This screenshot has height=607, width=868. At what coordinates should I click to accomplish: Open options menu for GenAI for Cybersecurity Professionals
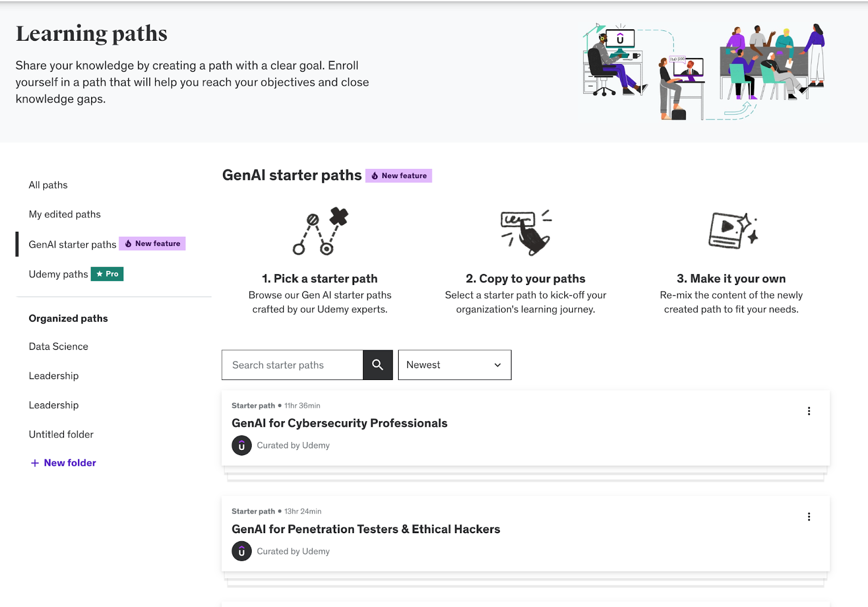click(809, 411)
